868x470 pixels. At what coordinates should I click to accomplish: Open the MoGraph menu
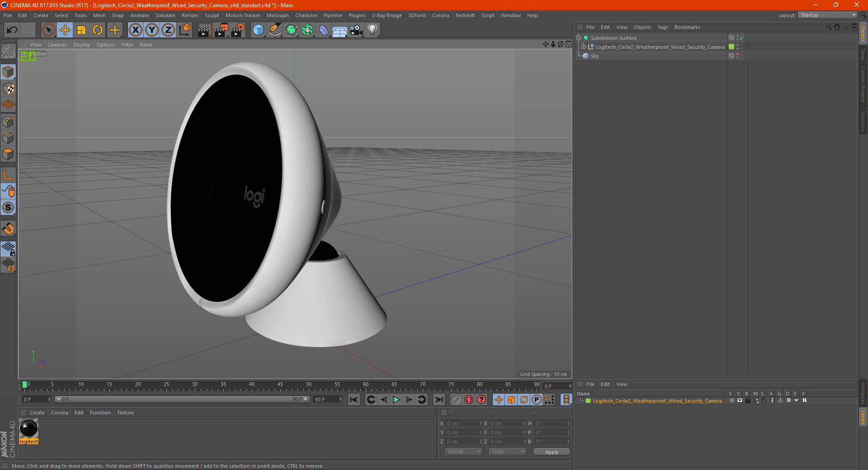(x=278, y=15)
